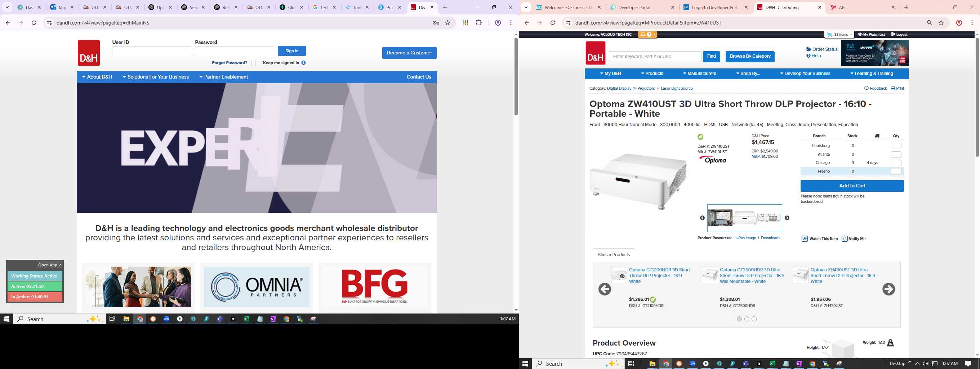Bookmark the login page with the star icon

(448, 23)
